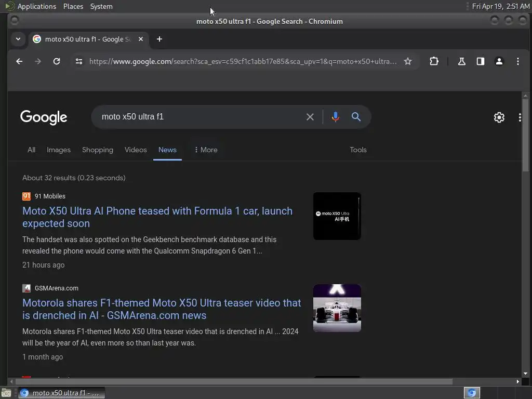
Task: Expand the tab search dropdown
Action: tap(18, 39)
